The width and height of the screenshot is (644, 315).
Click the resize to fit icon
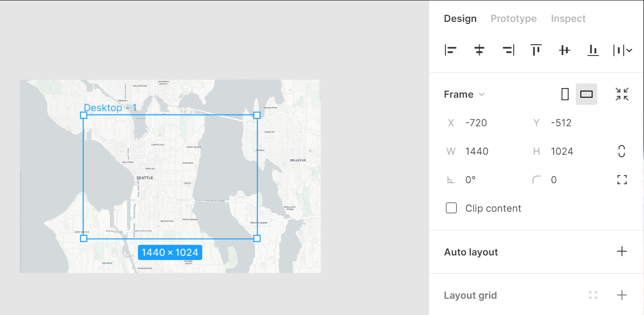point(622,94)
